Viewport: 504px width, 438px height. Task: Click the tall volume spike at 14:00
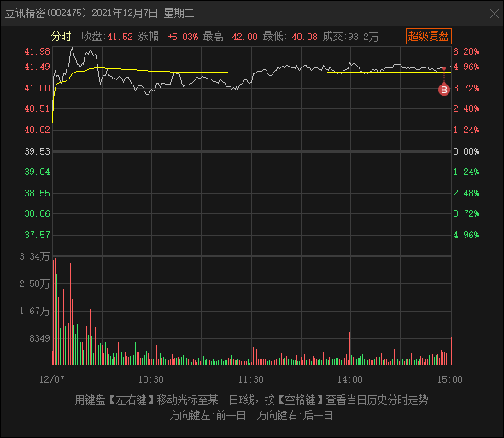[x=349, y=348]
